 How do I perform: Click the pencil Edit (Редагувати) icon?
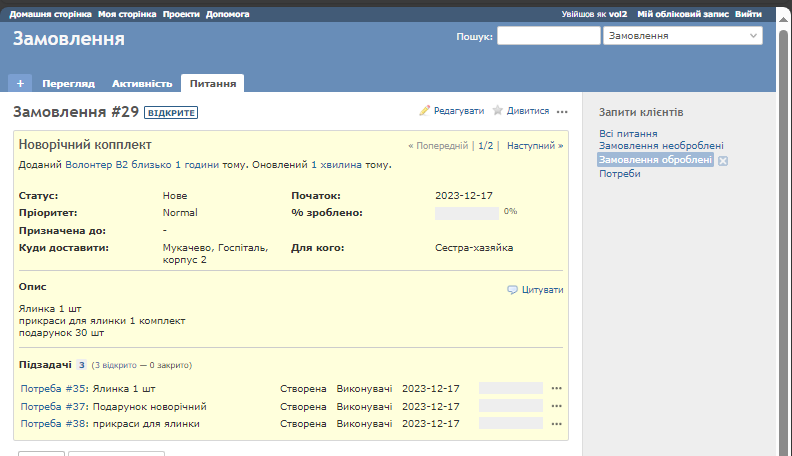(x=424, y=111)
